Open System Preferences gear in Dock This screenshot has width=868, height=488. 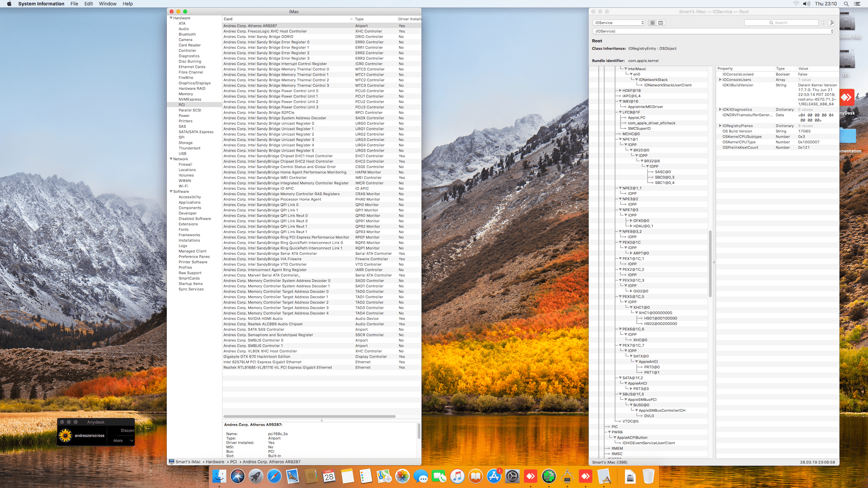pos(512,476)
